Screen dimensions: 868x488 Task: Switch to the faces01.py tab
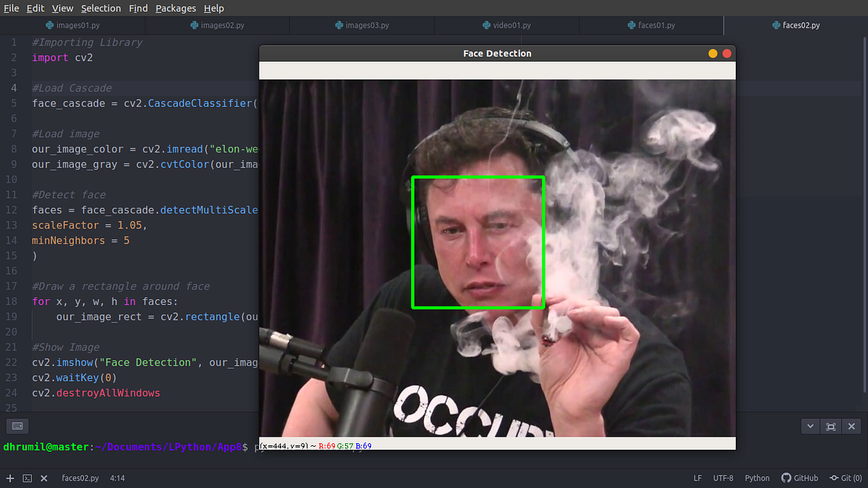[651, 25]
